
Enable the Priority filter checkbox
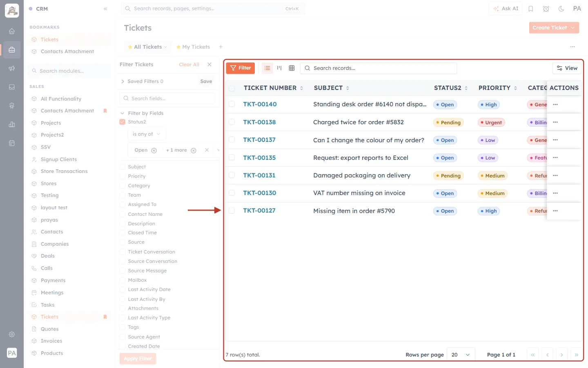pos(122,176)
